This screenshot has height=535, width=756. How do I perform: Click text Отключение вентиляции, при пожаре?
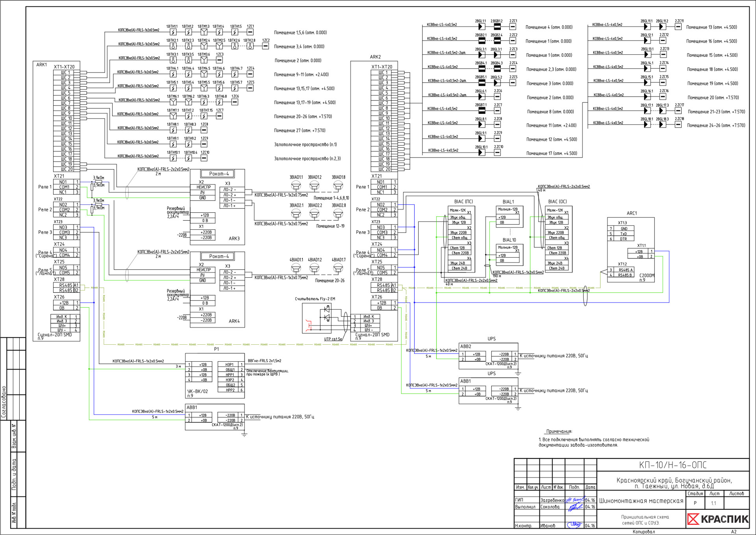pyautogui.click(x=267, y=373)
